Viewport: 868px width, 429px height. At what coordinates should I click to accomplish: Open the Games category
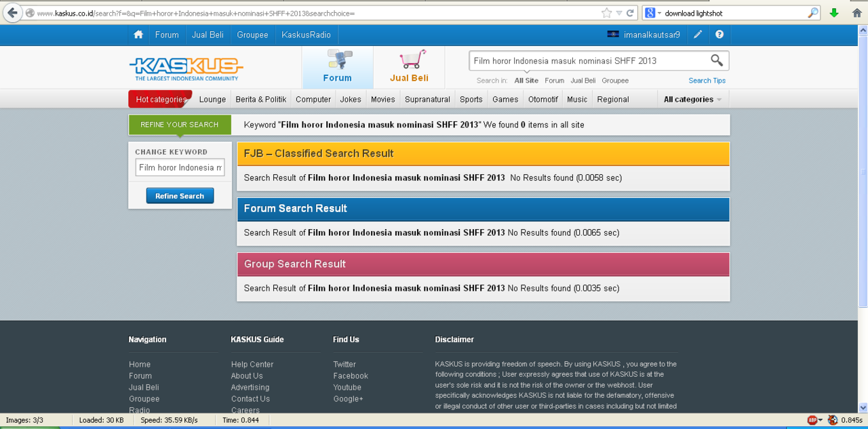tap(505, 100)
